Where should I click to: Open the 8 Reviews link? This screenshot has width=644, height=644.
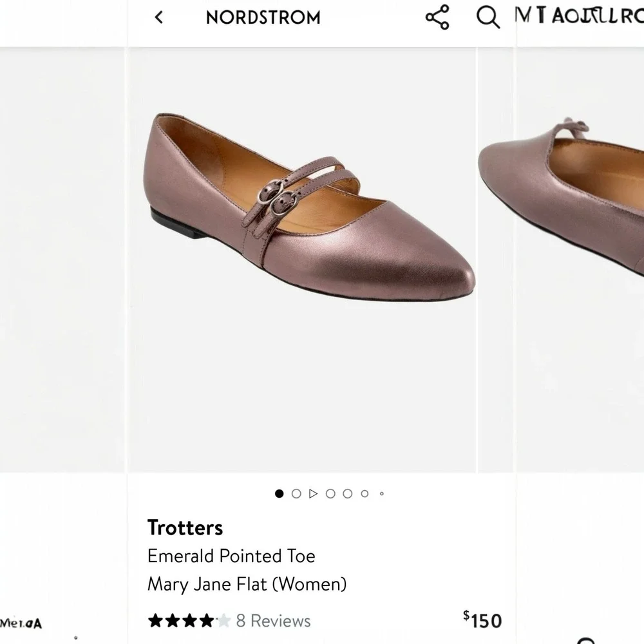tap(273, 621)
